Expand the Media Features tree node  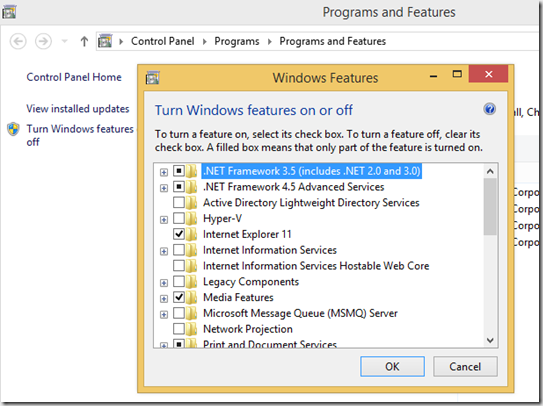[164, 298]
